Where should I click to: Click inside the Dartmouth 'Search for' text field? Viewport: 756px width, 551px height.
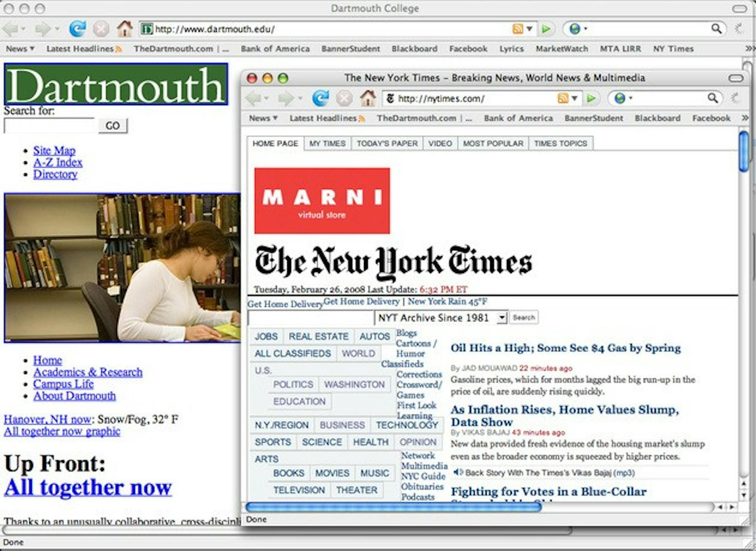click(49, 125)
